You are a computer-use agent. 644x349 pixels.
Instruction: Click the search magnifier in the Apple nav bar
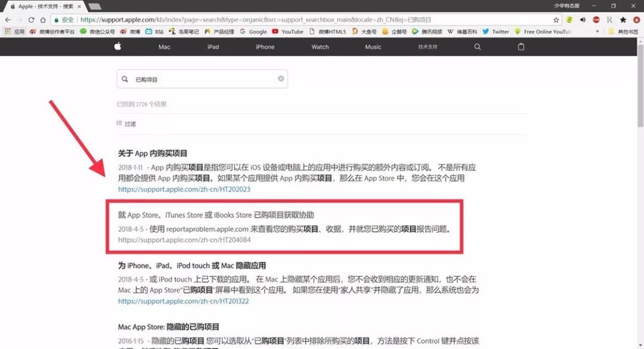(477, 47)
